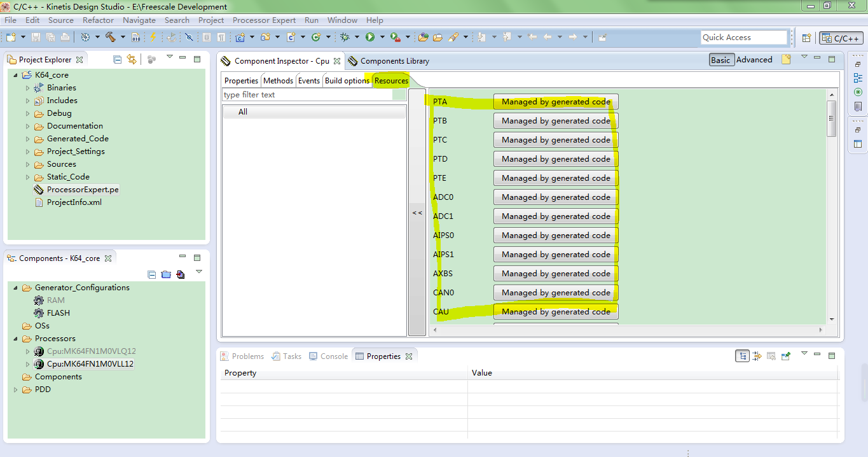Image resolution: width=868 pixels, height=457 pixels.
Task: Open the Refactor menu
Action: tap(98, 20)
